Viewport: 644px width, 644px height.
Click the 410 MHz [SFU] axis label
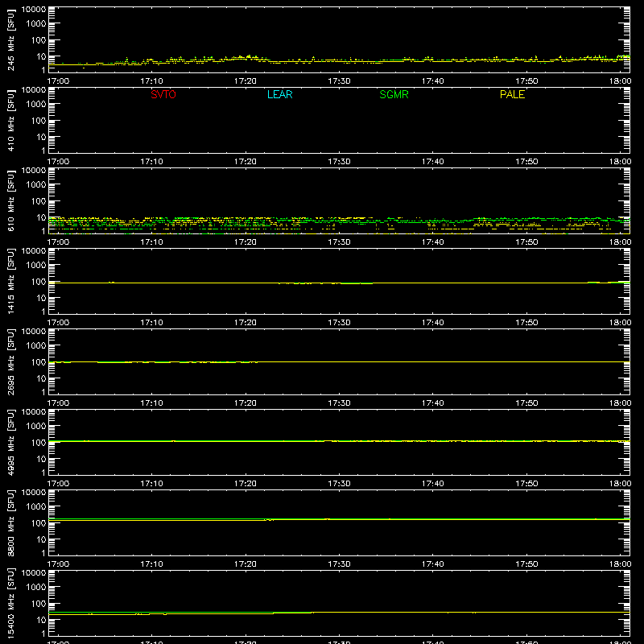10,120
